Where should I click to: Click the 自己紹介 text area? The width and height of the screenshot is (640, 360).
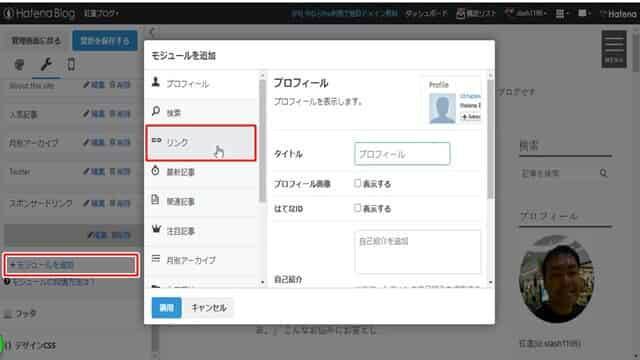click(x=418, y=252)
